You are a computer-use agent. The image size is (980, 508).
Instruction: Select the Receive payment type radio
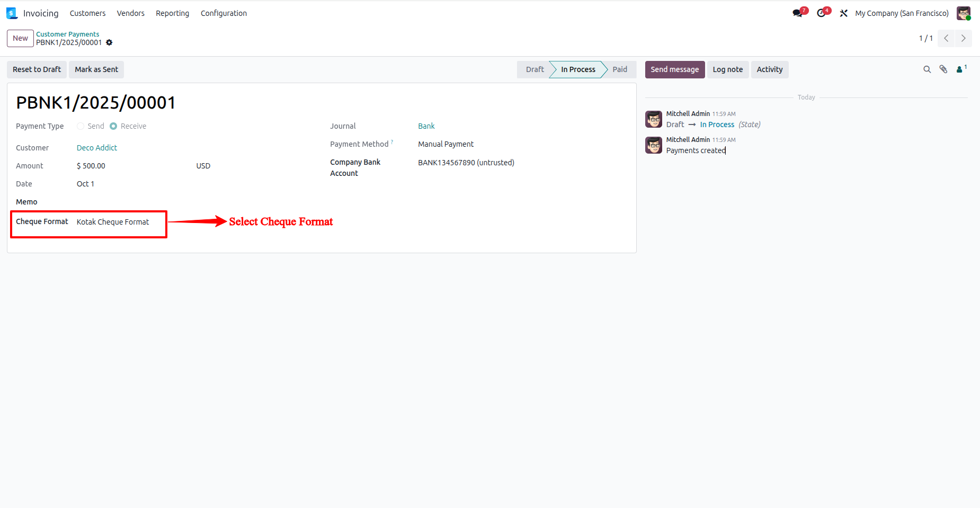click(113, 126)
